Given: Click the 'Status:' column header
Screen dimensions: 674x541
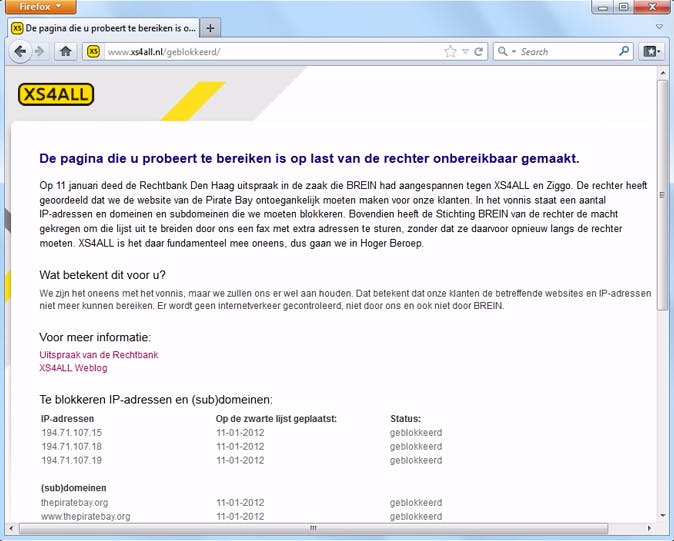Looking at the screenshot, I should click(x=405, y=419).
